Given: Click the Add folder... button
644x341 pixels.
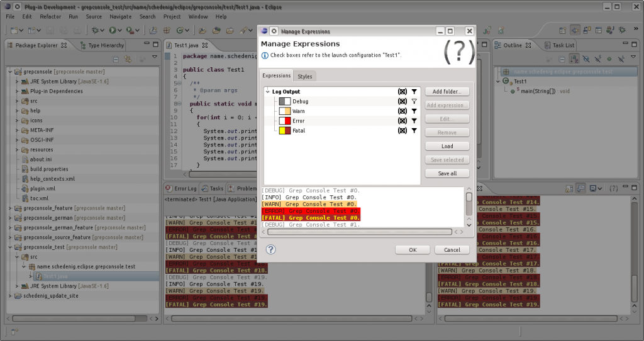Looking at the screenshot, I should [447, 92].
